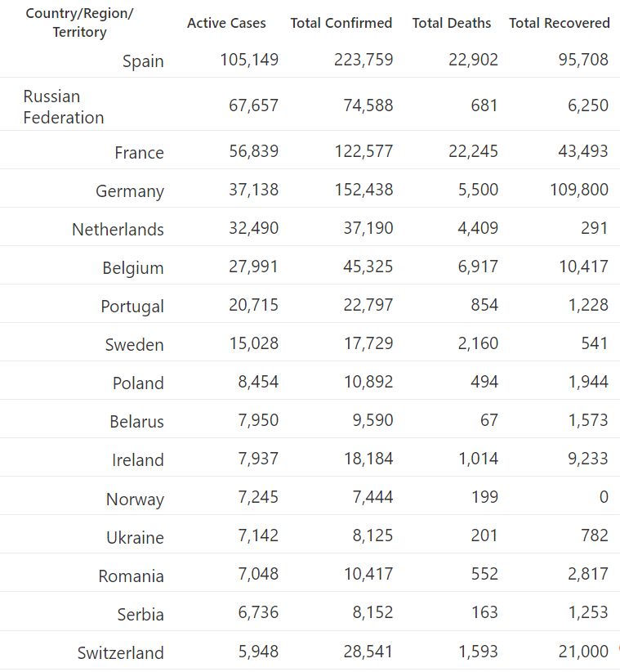Select Belgium in the table
Screen dimensions: 620x672
point(133,268)
